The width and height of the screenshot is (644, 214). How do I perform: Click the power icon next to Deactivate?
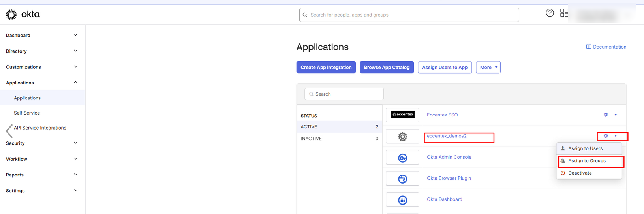pos(563,173)
